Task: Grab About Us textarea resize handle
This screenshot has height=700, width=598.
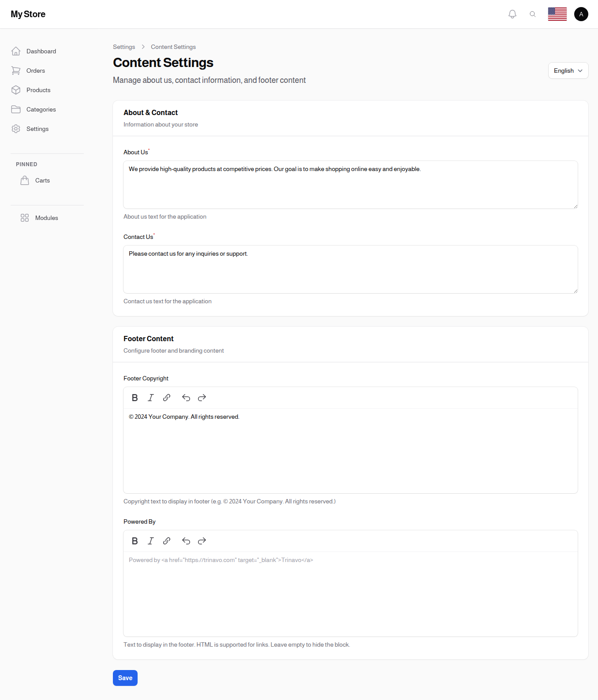Action: click(575, 206)
